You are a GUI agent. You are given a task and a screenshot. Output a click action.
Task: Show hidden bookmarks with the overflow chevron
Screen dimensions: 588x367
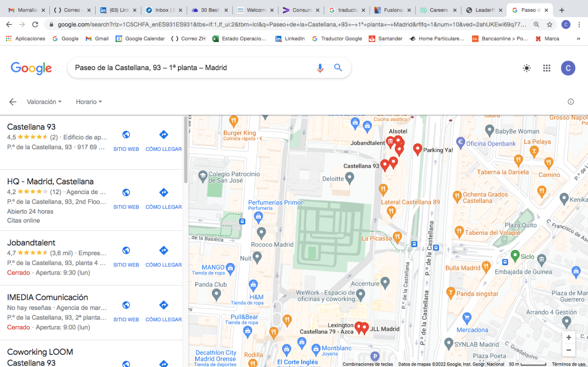pyautogui.click(x=578, y=39)
